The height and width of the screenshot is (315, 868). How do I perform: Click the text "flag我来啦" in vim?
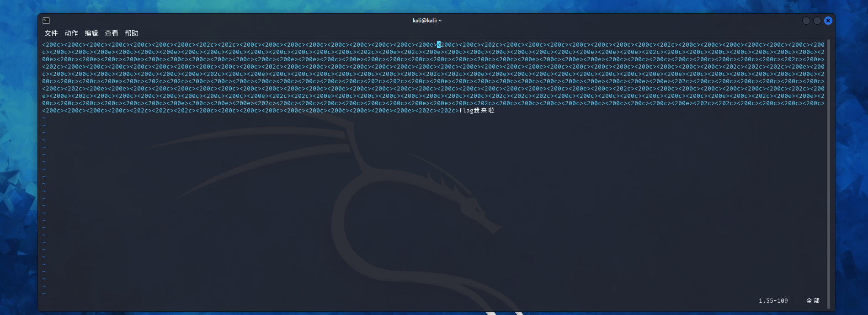[x=476, y=111]
